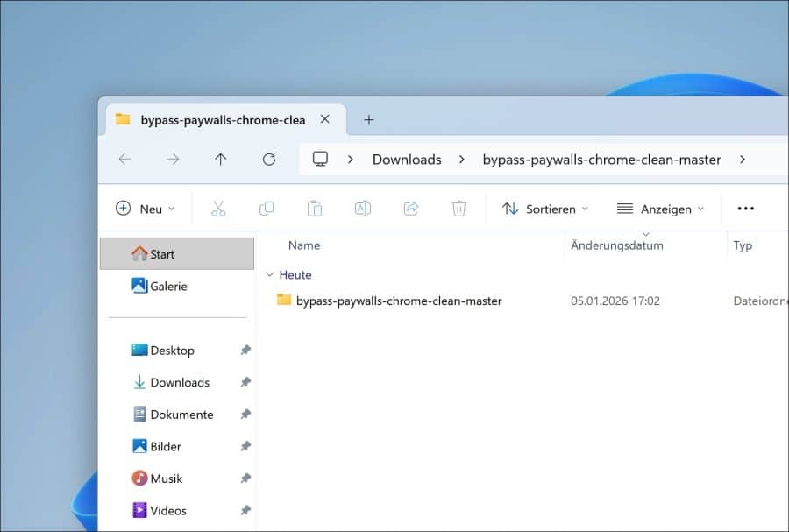Click the Rename icon in toolbar
Image resolution: width=789 pixels, height=532 pixels.
(x=362, y=209)
